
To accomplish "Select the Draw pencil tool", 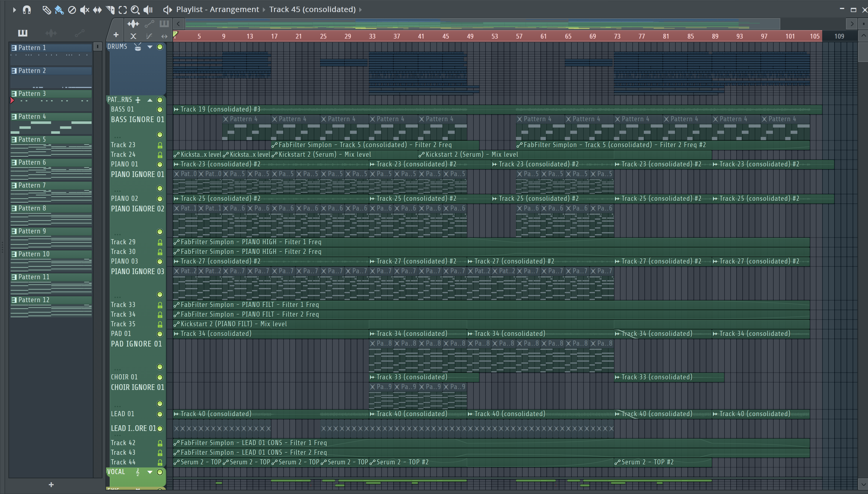I will pyautogui.click(x=46, y=10).
